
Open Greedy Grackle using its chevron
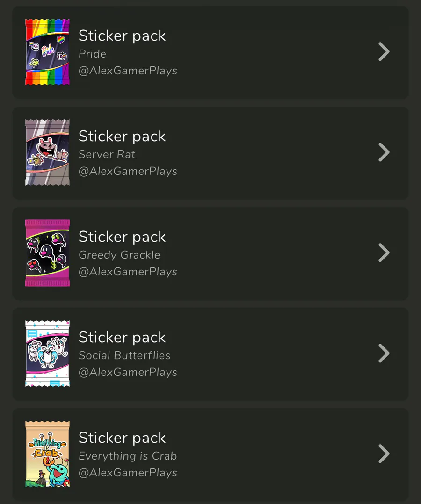click(384, 253)
